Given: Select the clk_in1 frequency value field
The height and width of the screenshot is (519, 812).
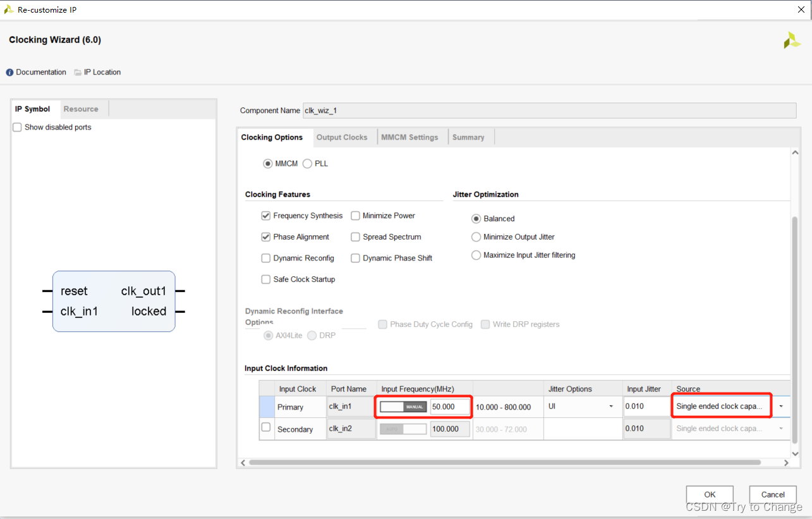Looking at the screenshot, I should point(450,406).
